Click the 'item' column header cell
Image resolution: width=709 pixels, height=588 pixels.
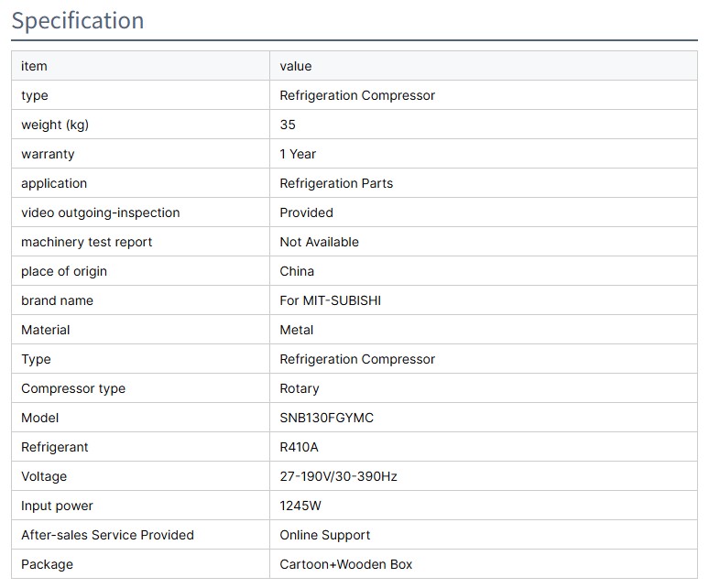34,66
